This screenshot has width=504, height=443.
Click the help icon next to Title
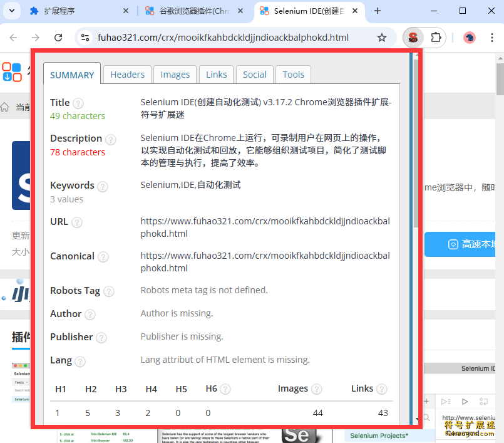(x=78, y=103)
